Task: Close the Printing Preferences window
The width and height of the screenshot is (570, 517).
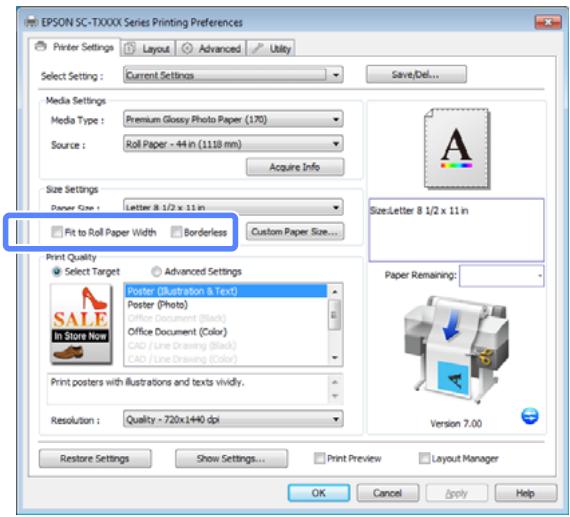Action: 548,22
